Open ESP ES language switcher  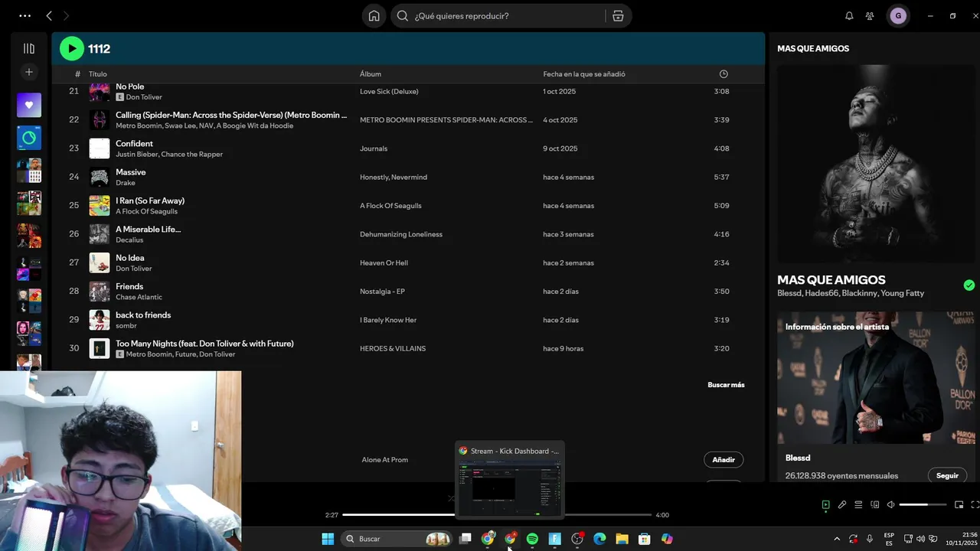889,539
